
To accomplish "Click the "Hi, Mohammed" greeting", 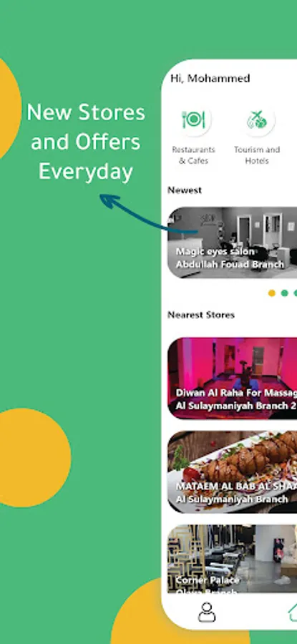I will click(x=210, y=79).
